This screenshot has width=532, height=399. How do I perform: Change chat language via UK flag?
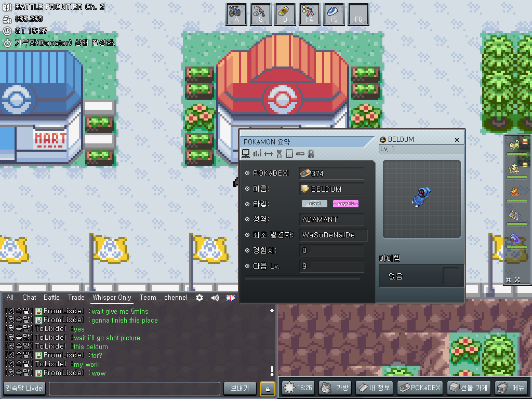click(x=231, y=298)
